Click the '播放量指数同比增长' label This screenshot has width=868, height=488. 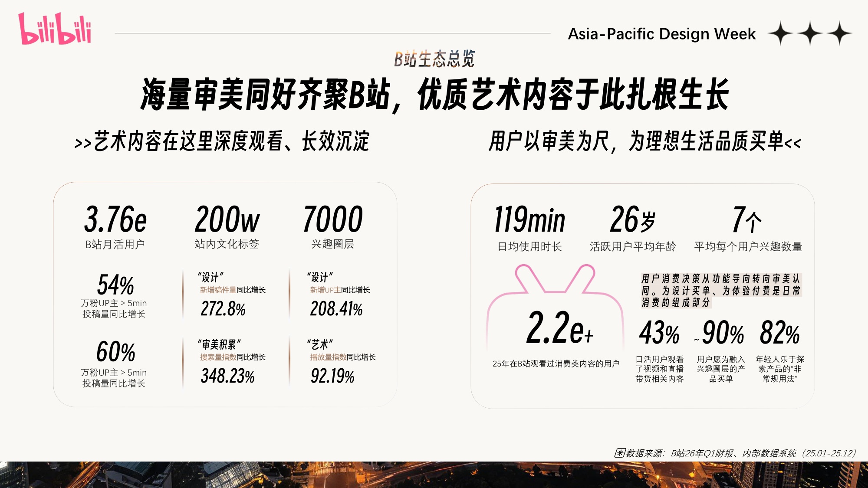tap(343, 357)
